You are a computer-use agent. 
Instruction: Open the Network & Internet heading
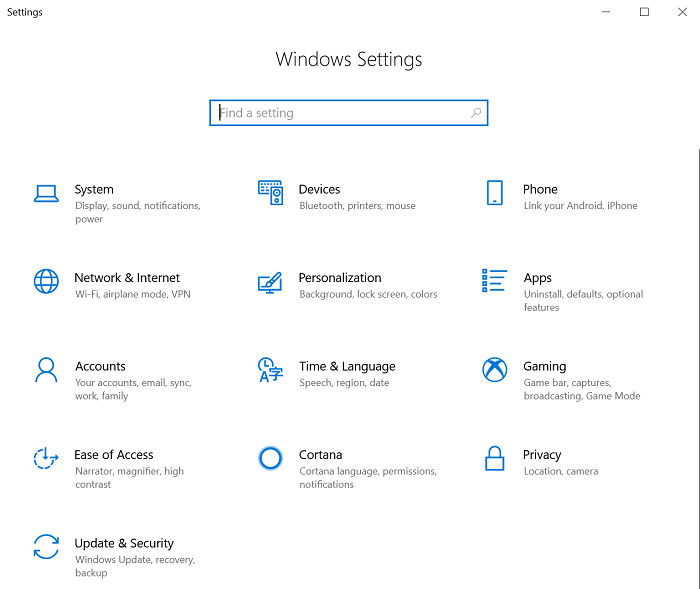pyautogui.click(x=127, y=278)
